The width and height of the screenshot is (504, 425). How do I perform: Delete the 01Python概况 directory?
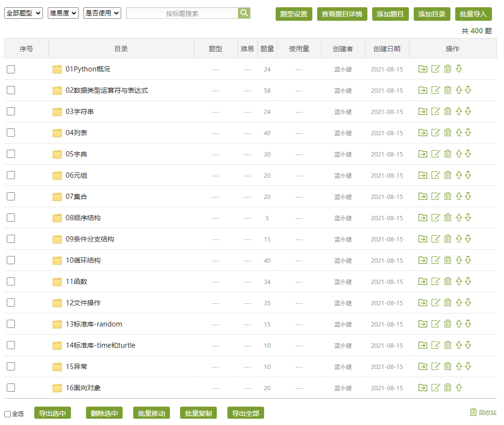448,69
